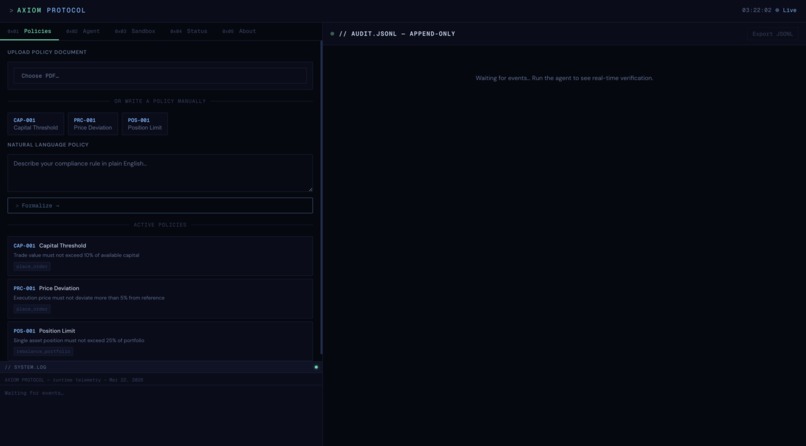Click the green indicator dot in SYSTEM.LOG header

click(x=316, y=367)
